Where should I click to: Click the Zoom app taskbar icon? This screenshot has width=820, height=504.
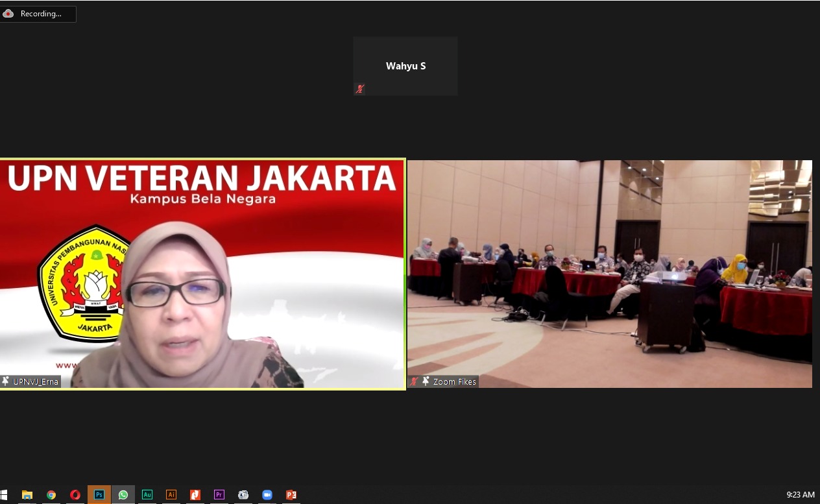[x=267, y=494]
